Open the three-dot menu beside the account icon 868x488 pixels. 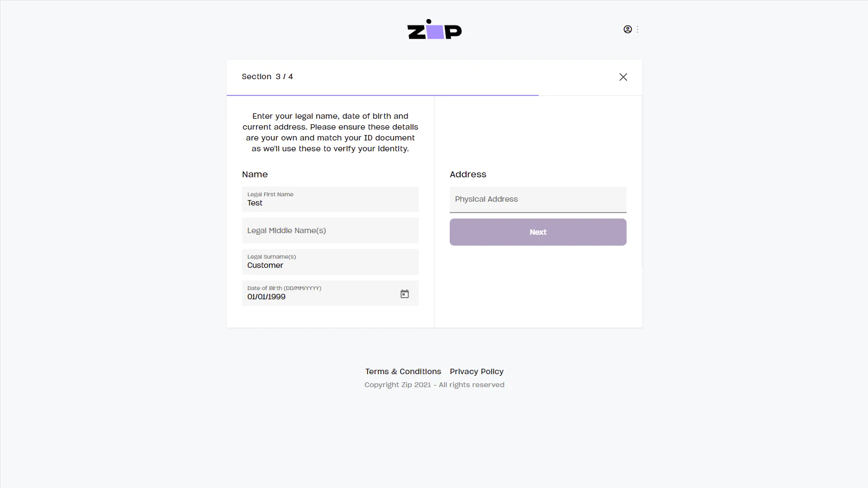point(637,29)
